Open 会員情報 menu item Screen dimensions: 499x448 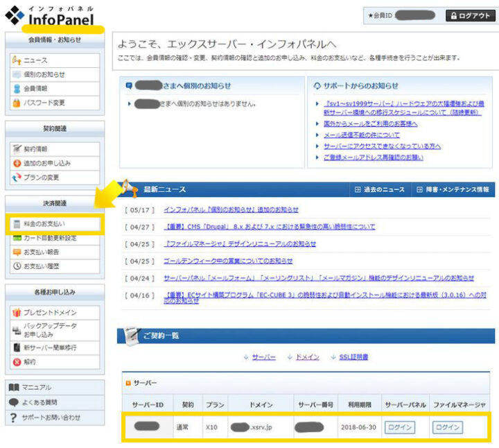[x=55, y=89]
